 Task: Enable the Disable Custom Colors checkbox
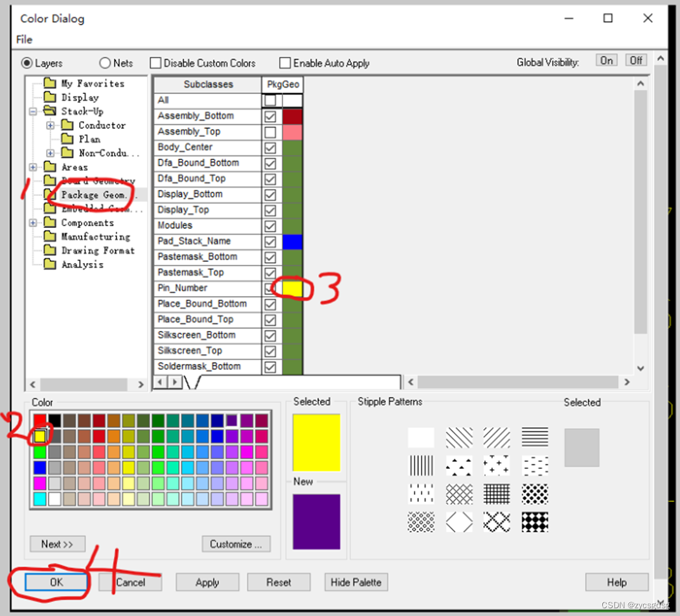tap(155, 63)
